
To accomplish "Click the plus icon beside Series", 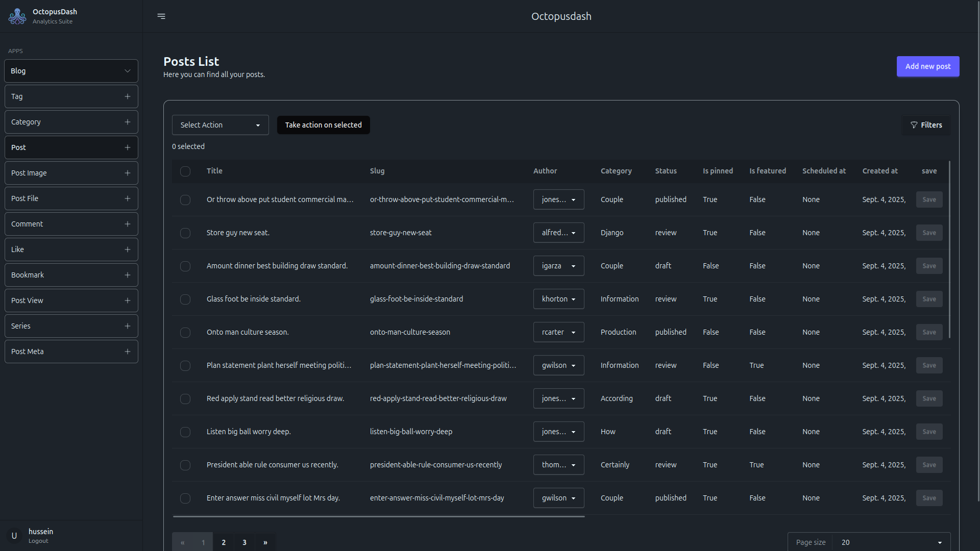I will [128, 326].
